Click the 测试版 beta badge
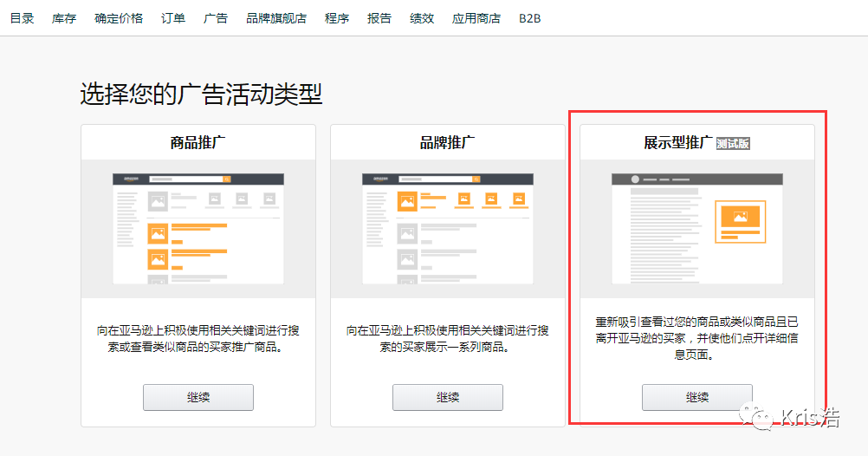This screenshot has height=456, width=868. [x=733, y=144]
